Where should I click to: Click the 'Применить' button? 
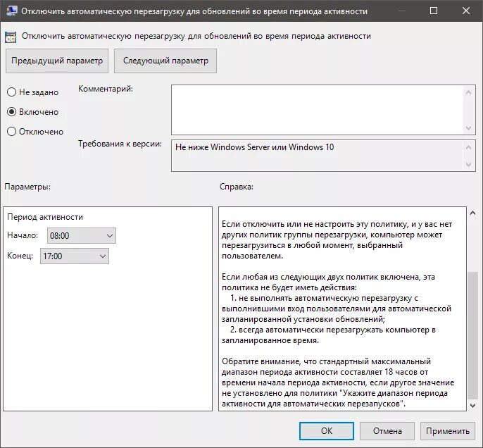point(448,431)
